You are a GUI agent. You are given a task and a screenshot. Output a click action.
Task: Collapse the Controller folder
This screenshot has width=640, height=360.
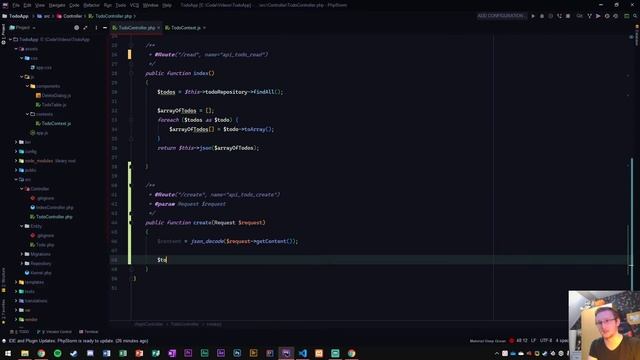22,189
